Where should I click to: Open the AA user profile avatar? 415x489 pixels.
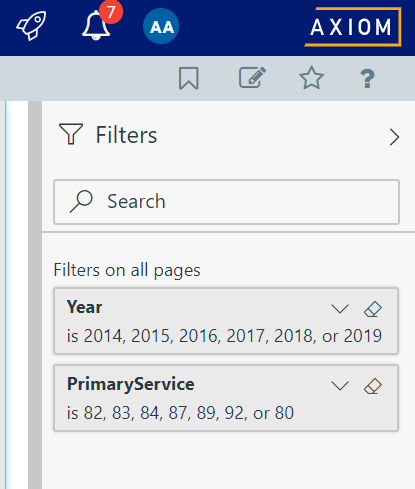click(x=161, y=26)
